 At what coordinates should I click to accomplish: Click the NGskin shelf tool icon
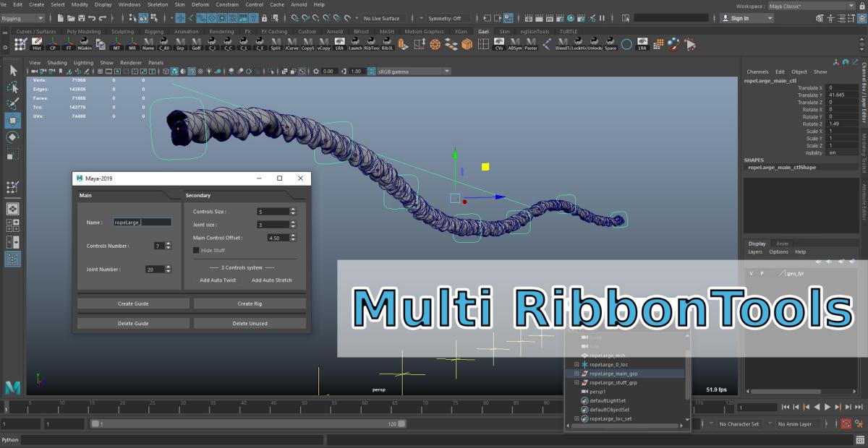pyautogui.click(x=85, y=45)
